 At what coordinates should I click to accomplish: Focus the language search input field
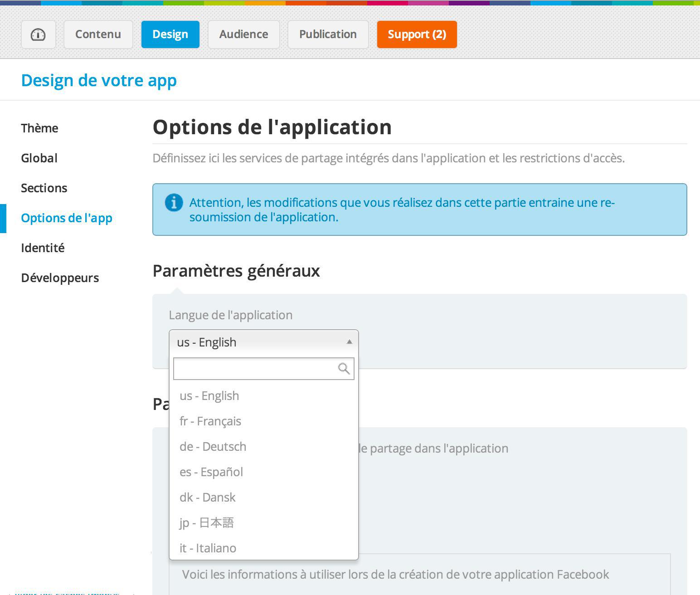point(255,369)
